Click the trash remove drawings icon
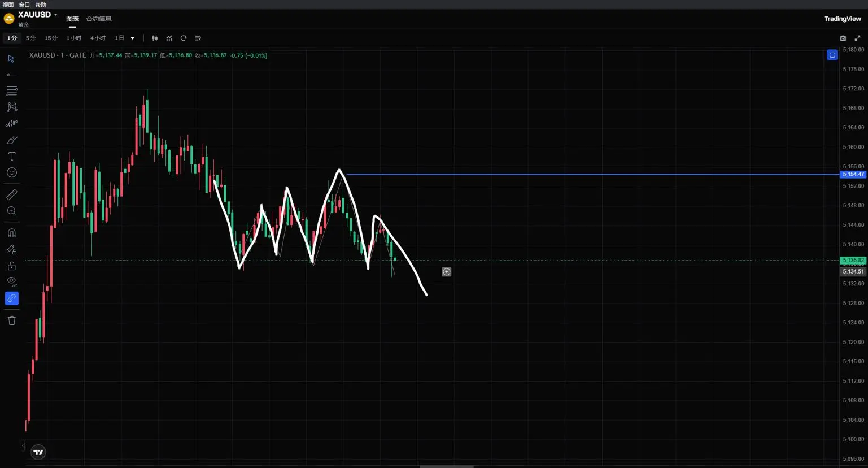This screenshot has width=868, height=468. (x=11, y=320)
